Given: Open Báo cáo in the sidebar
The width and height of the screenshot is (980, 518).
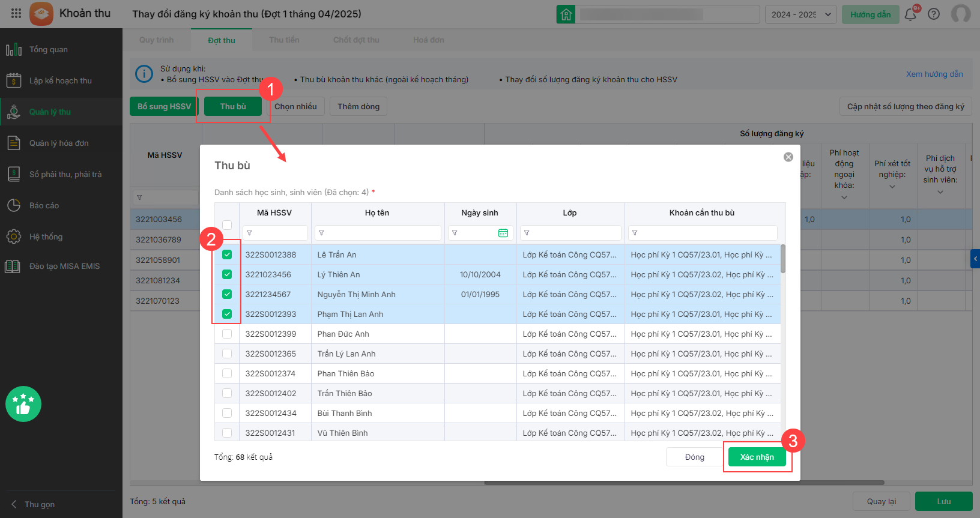Looking at the screenshot, I should tap(44, 205).
